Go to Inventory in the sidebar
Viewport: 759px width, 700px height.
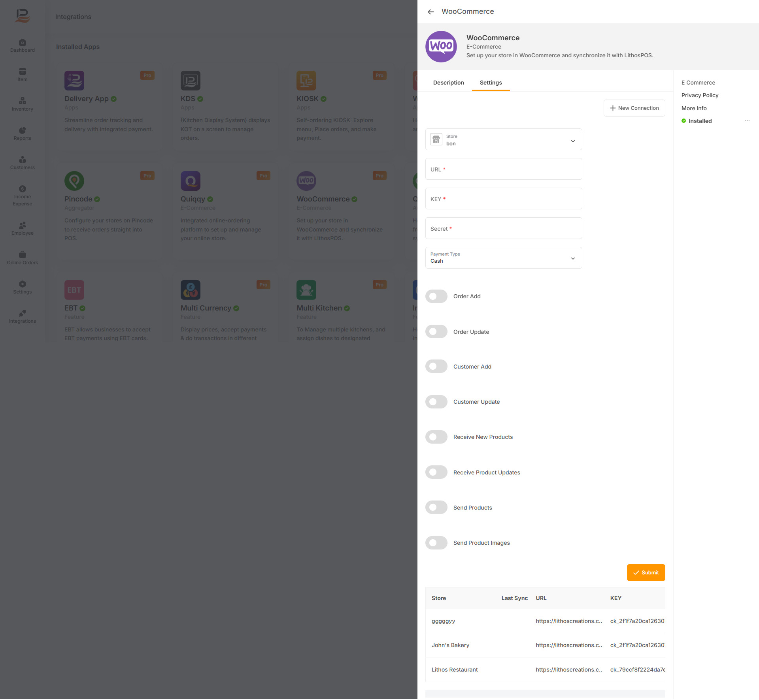(23, 104)
